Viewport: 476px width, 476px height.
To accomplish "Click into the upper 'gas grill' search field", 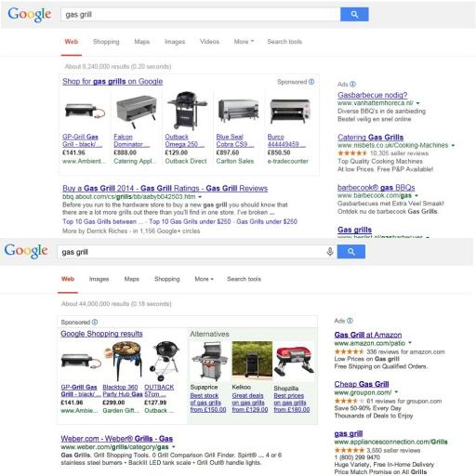I will click(x=200, y=14).
